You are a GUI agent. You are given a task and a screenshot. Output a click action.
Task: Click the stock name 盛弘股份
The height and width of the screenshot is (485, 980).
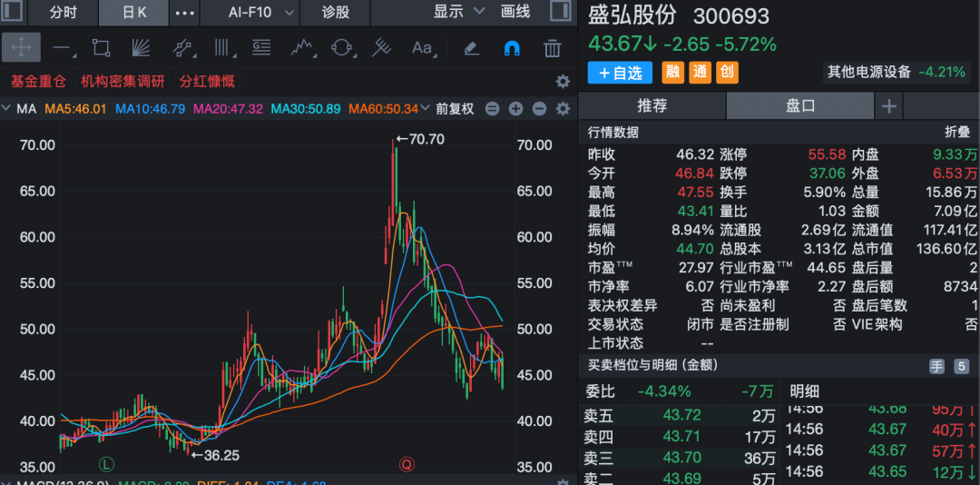click(x=632, y=16)
